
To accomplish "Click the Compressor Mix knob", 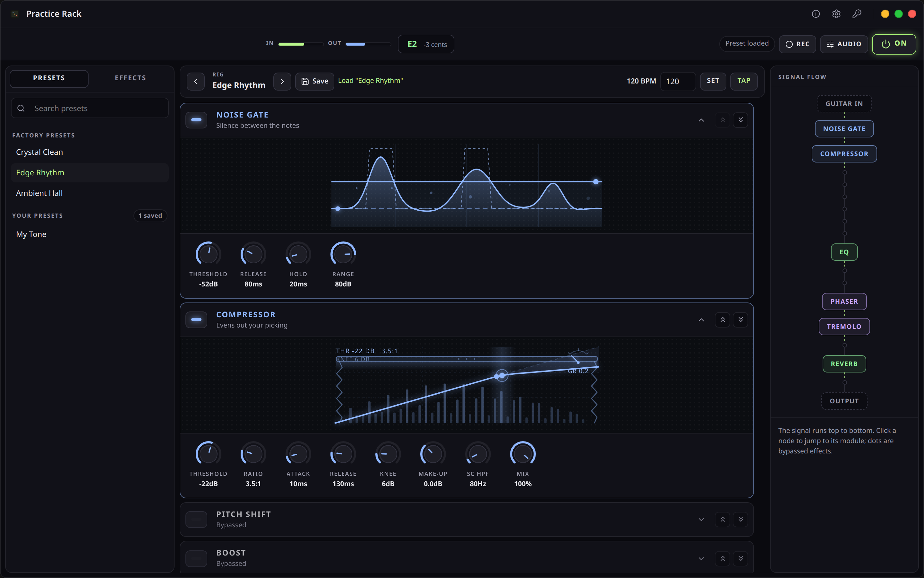I will click(x=523, y=454).
